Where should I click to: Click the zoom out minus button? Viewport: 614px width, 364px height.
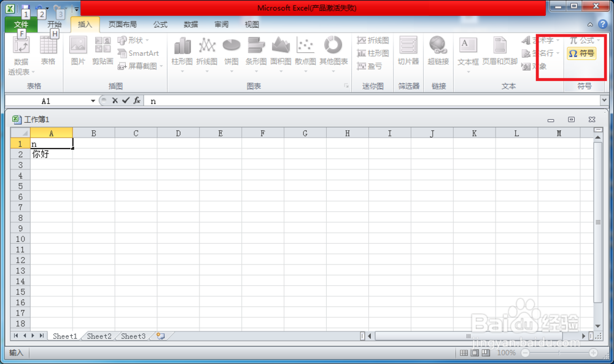525,353
